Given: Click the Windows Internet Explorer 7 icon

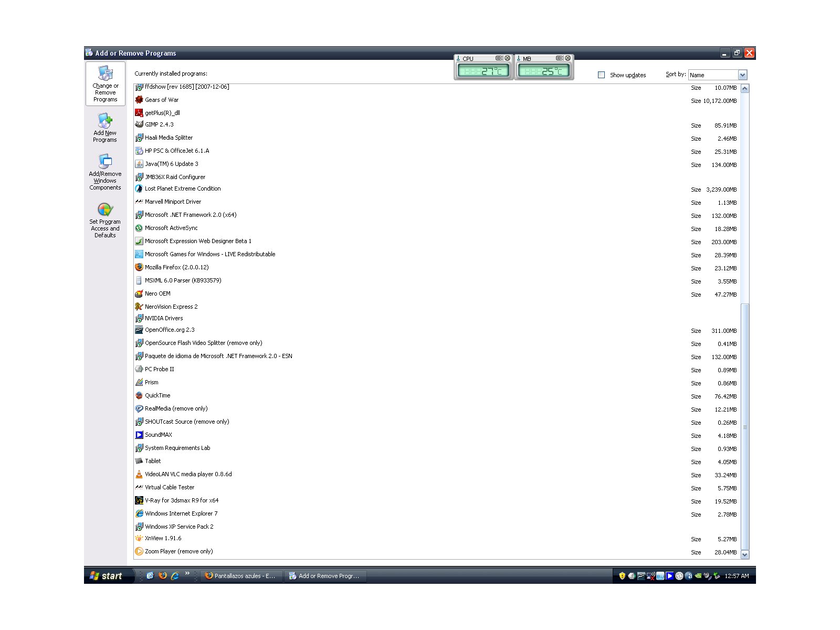Looking at the screenshot, I should (x=139, y=513).
